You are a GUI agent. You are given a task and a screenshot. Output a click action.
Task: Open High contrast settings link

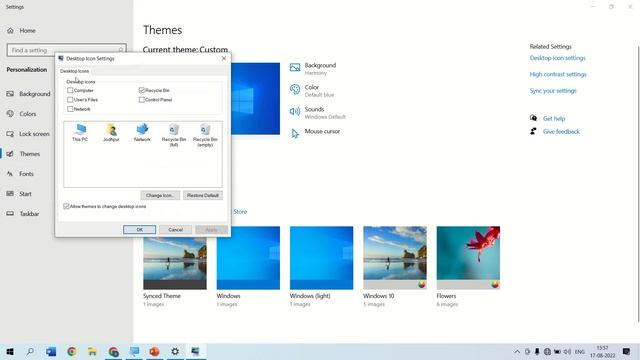(x=558, y=74)
